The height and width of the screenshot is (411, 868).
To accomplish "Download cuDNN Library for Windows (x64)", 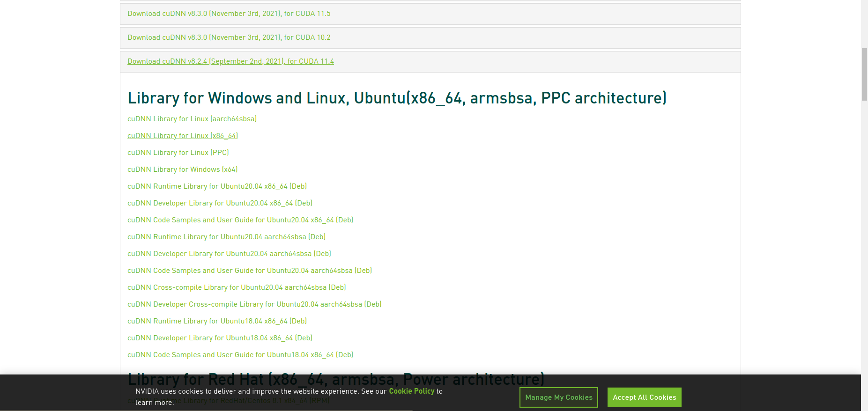I will click(x=183, y=169).
